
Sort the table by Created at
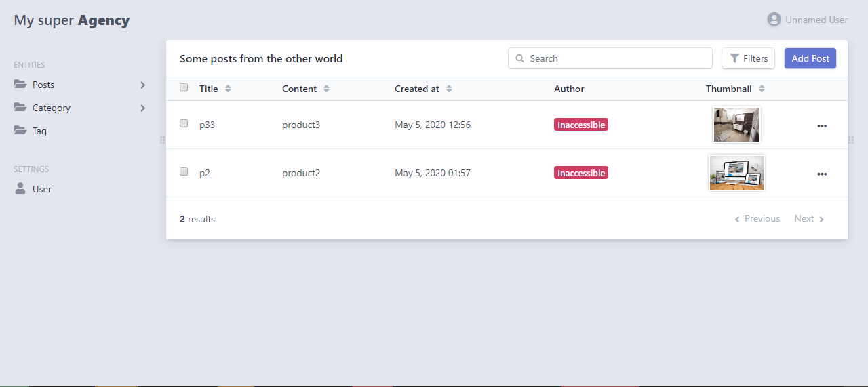click(x=423, y=89)
